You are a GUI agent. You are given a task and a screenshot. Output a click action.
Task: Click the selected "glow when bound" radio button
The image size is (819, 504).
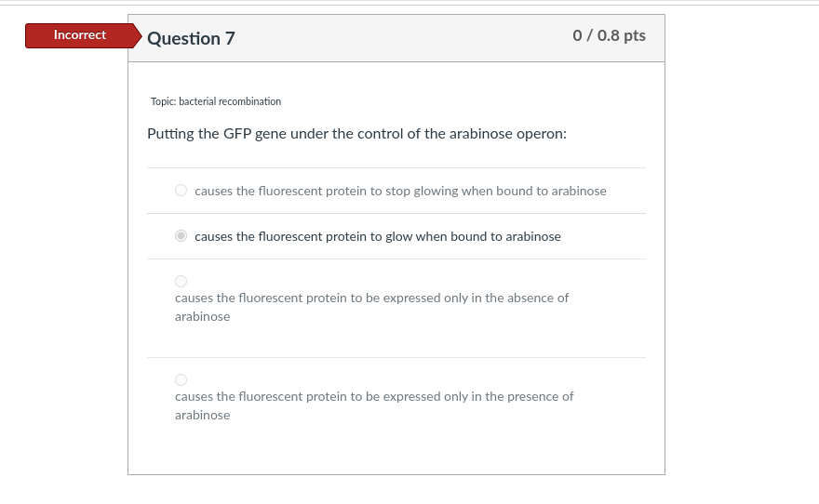point(181,236)
